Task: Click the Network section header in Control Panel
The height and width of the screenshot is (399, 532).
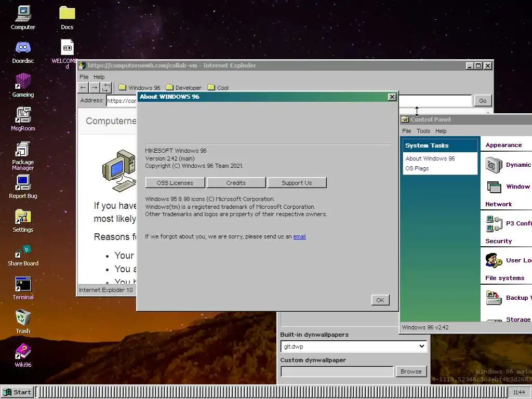Action: [498, 204]
